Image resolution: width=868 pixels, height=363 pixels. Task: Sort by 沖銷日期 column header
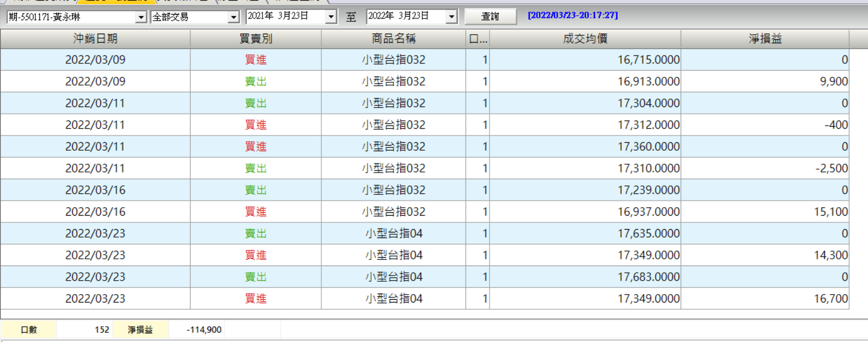(x=95, y=39)
